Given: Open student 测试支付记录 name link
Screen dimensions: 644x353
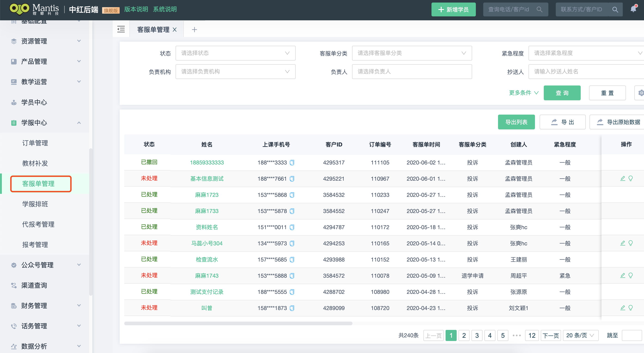Looking at the screenshot, I should (x=207, y=292).
